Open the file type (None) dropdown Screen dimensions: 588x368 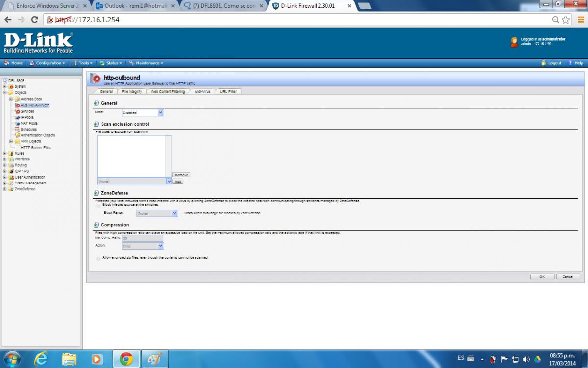tap(134, 181)
